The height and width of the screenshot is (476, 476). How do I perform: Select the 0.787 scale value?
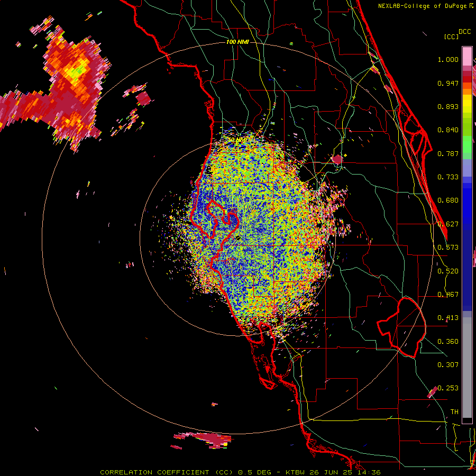[448, 153]
